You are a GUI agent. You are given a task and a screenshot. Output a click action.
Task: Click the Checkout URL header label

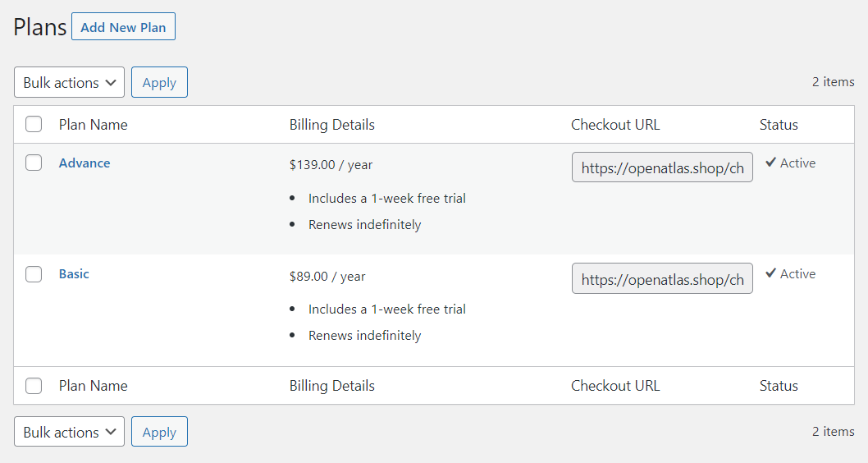click(615, 125)
